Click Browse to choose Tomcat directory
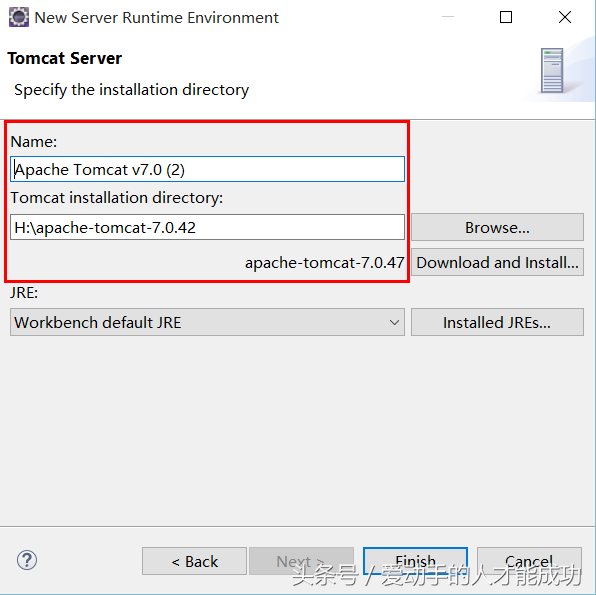The image size is (596, 595). click(x=497, y=227)
